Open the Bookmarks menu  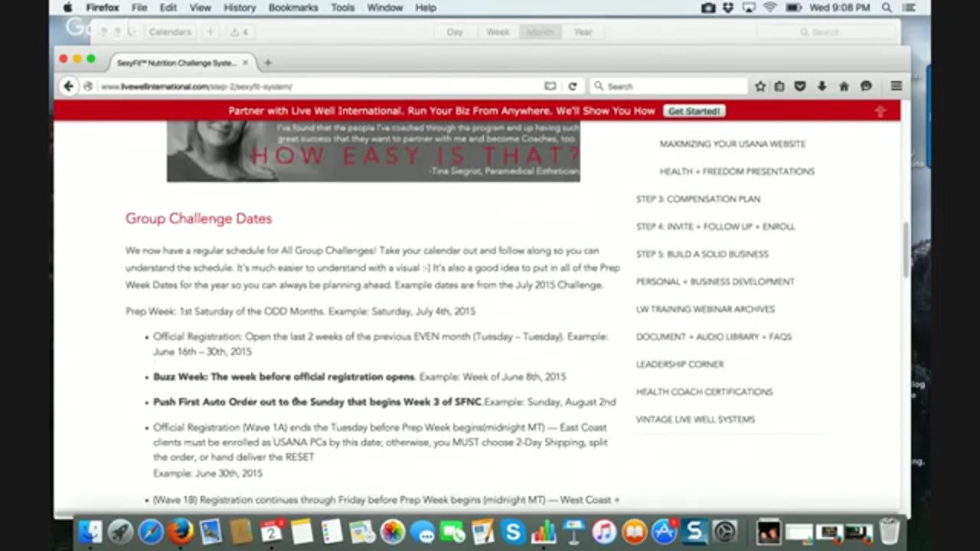click(x=293, y=8)
